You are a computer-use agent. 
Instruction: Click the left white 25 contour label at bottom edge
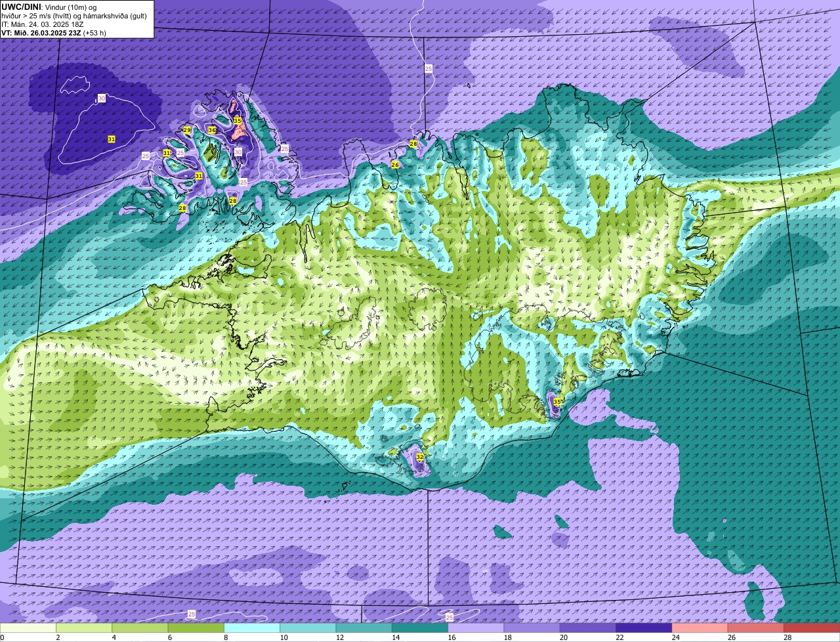[x=192, y=614]
